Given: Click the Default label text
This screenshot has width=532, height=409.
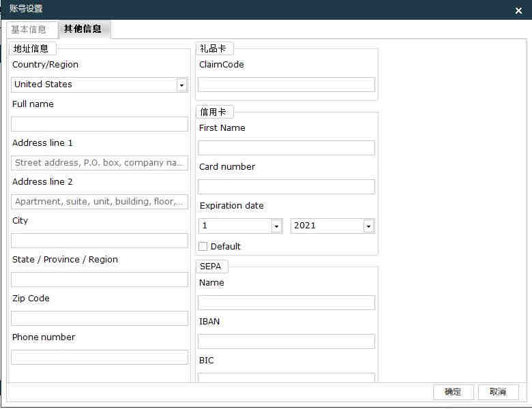Looking at the screenshot, I should 225,247.
